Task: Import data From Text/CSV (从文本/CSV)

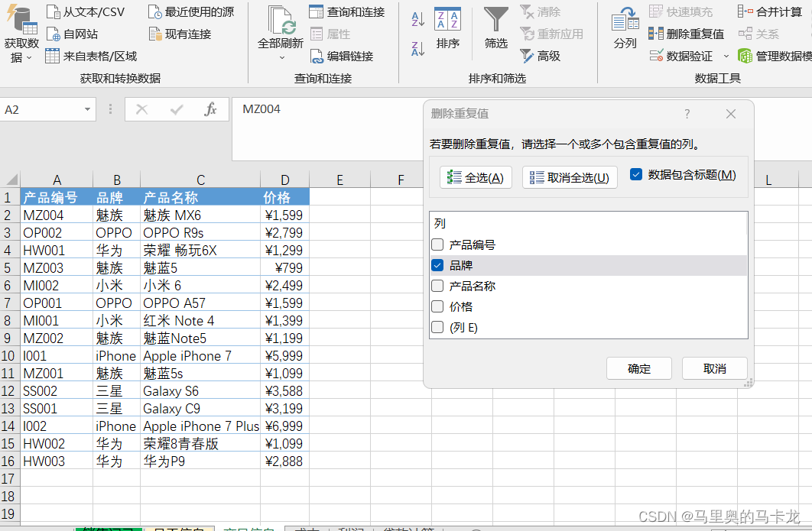Action: coord(86,12)
